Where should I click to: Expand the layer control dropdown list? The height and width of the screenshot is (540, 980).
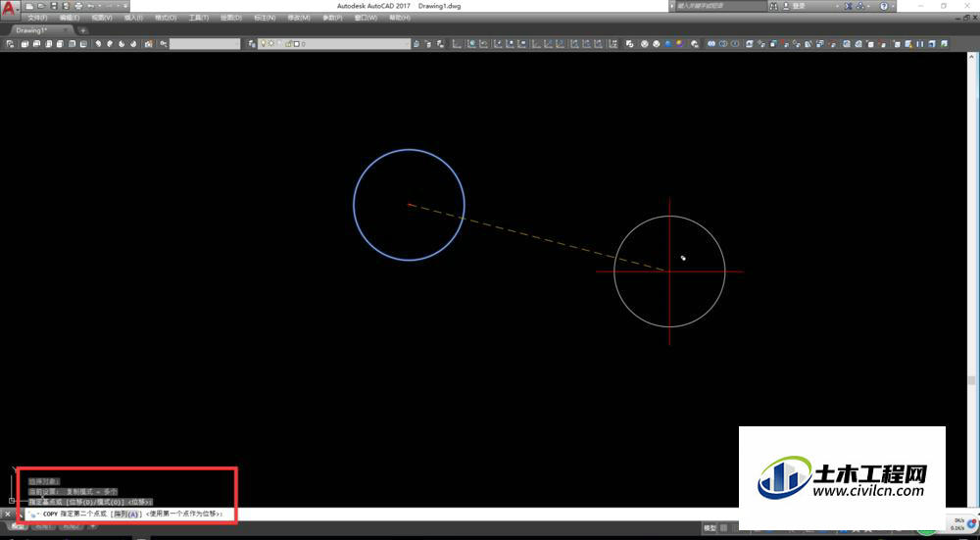pyautogui.click(x=407, y=44)
